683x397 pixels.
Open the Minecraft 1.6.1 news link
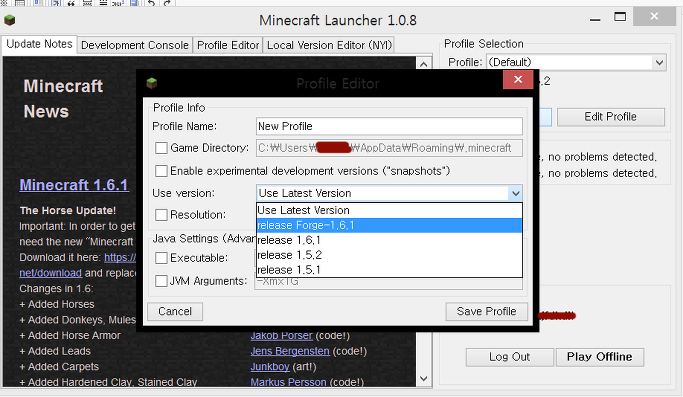[x=74, y=185]
